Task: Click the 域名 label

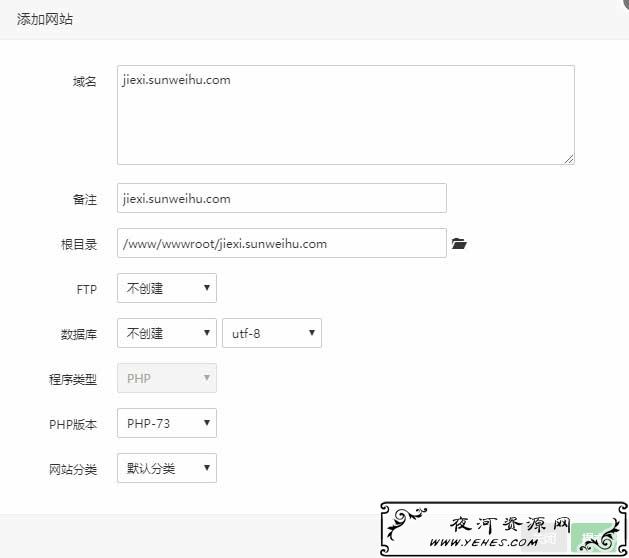Action: (85, 81)
